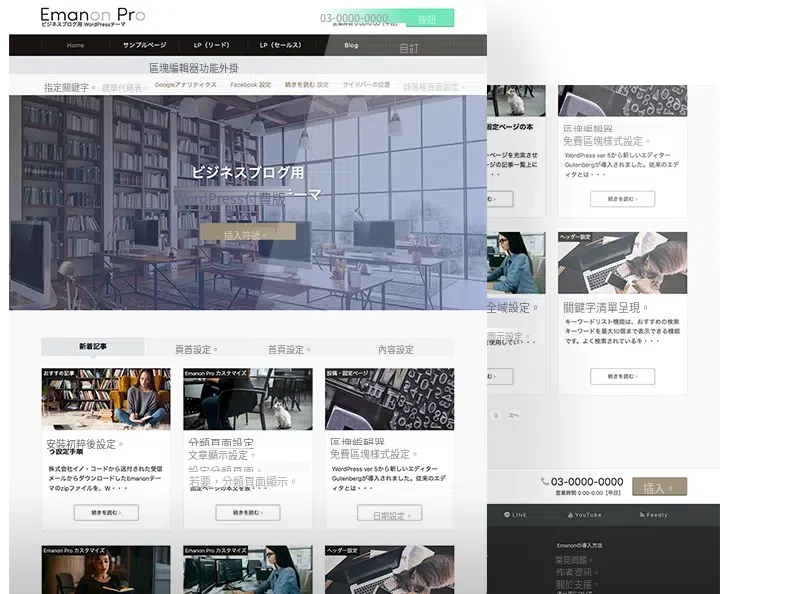Open Blog in the navigation bar

tap(351, 45)
